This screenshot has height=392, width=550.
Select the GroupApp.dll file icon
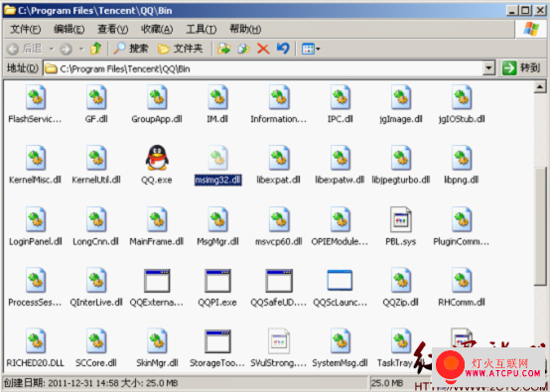[x=157, y=97]
